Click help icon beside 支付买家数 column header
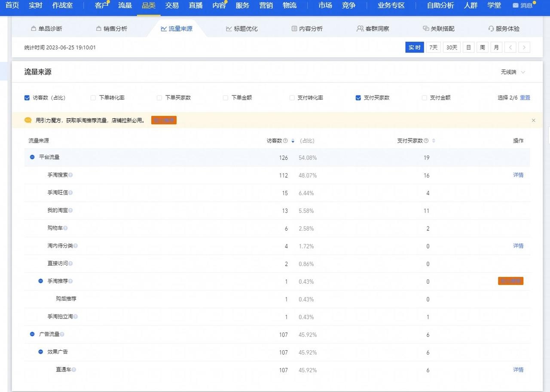Screen dimensions: 550x392 426,141
